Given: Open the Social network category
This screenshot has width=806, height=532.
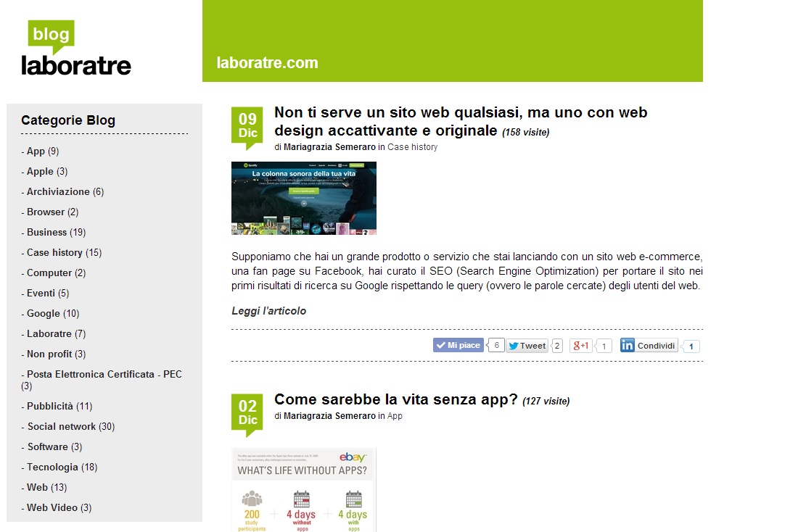Looking at the screenshot, I should point(61,426).
